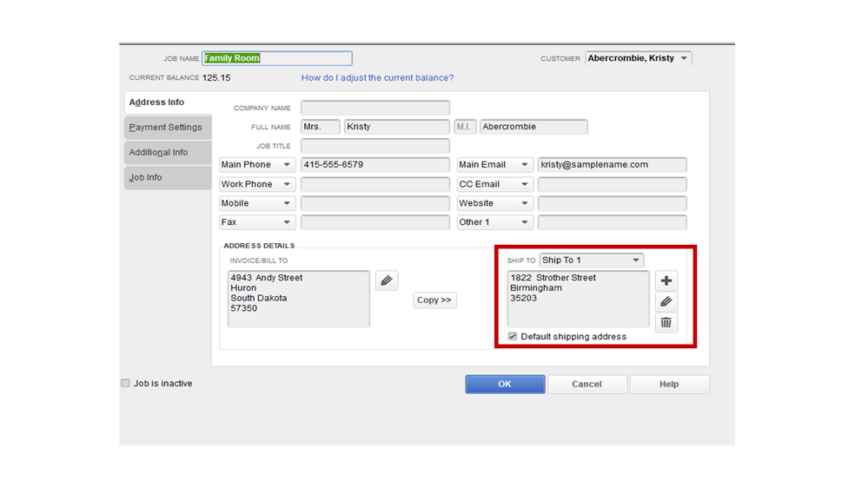Click the Ship To address box
The image size is (868, 488).
(x=579, y=299)
